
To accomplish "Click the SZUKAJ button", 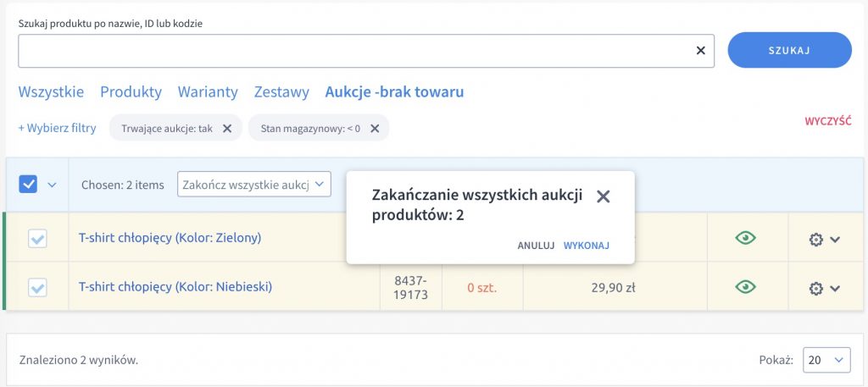I will pos(789,50).
